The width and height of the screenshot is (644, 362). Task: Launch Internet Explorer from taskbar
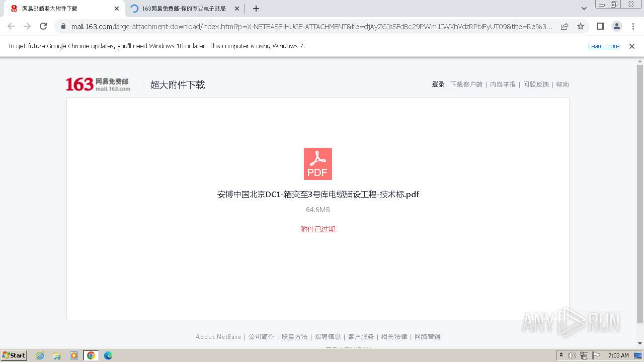point(40,355)
